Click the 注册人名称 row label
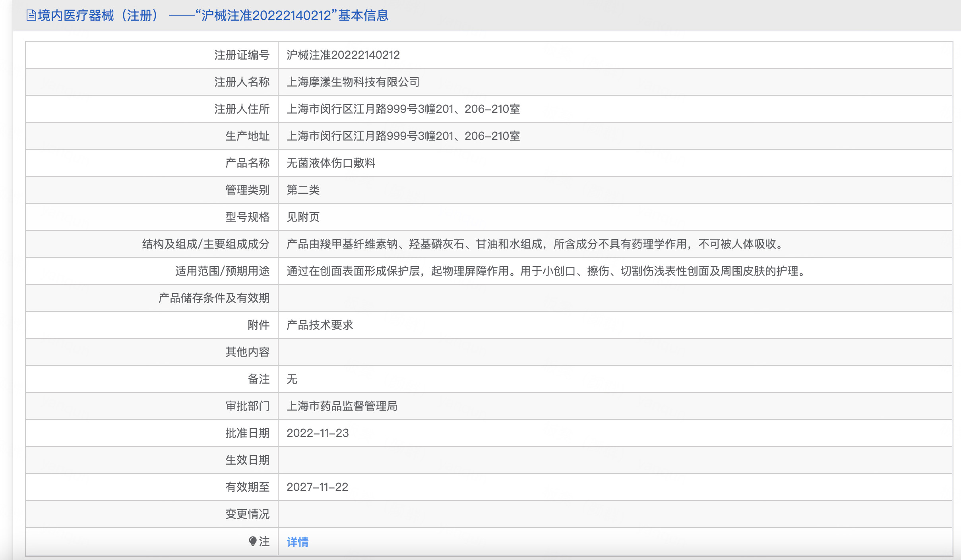The height and width of the screenshot is (560, 961). pyautogui.click(x=242, y=82)
